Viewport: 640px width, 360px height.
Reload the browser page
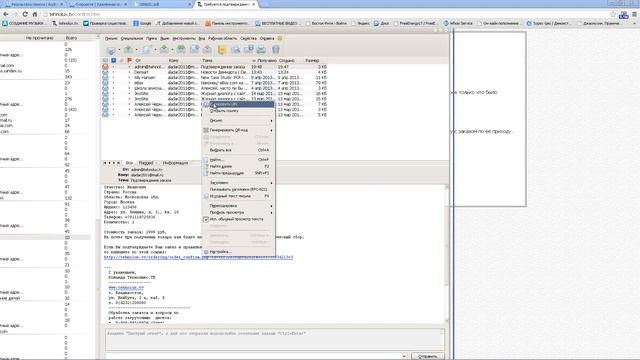click(x=25, y=14)
